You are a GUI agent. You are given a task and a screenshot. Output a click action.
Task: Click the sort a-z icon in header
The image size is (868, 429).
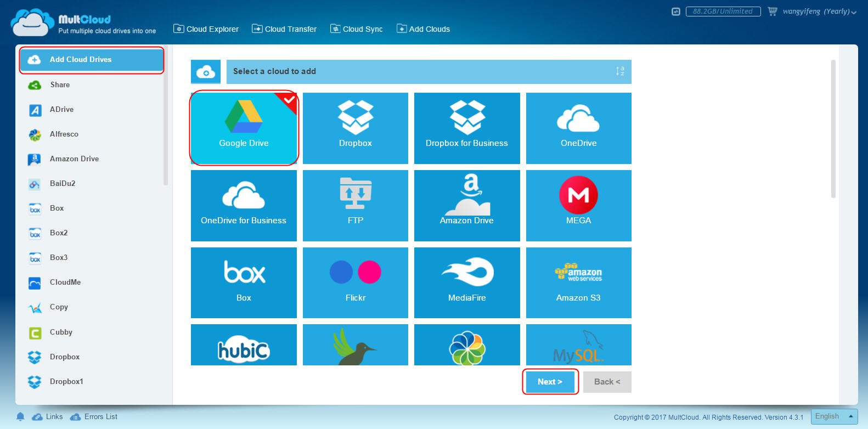point(620,71)
